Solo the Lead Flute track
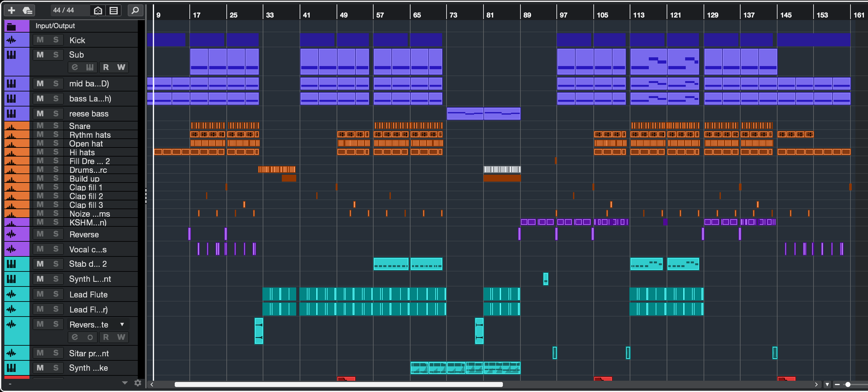868x392 pixels. point(56,294)
